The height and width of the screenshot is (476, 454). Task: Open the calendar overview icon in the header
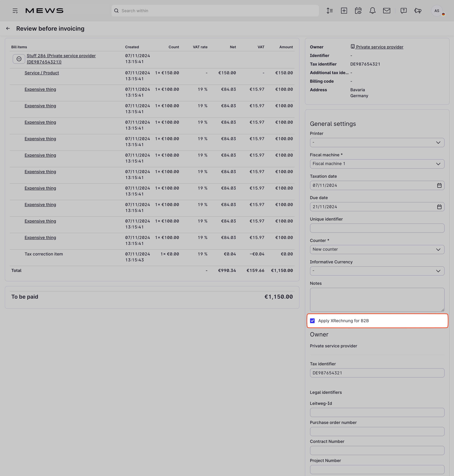pos(358,11)
